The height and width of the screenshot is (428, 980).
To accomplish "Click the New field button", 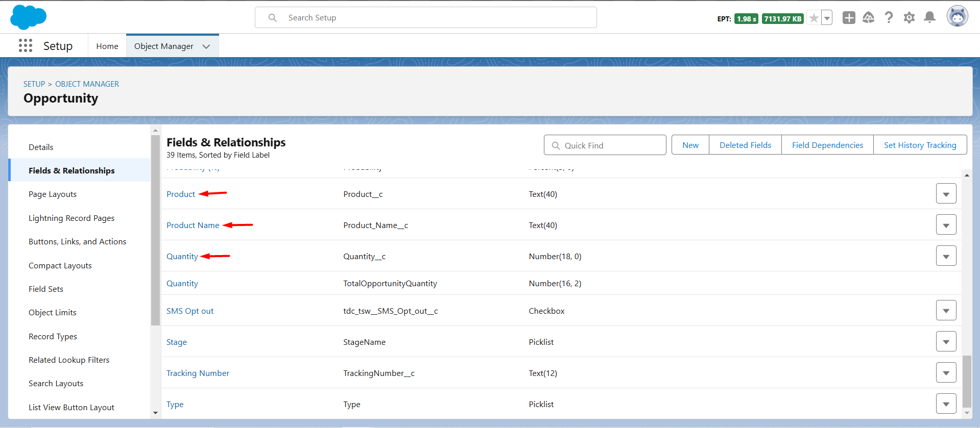I will (x=690, y=145).
